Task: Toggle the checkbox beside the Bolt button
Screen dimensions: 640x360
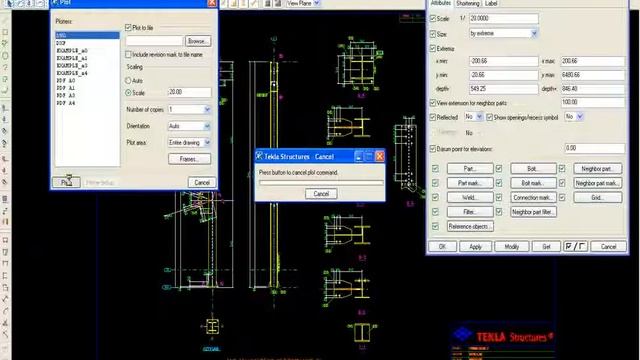Action: (499, 168)
